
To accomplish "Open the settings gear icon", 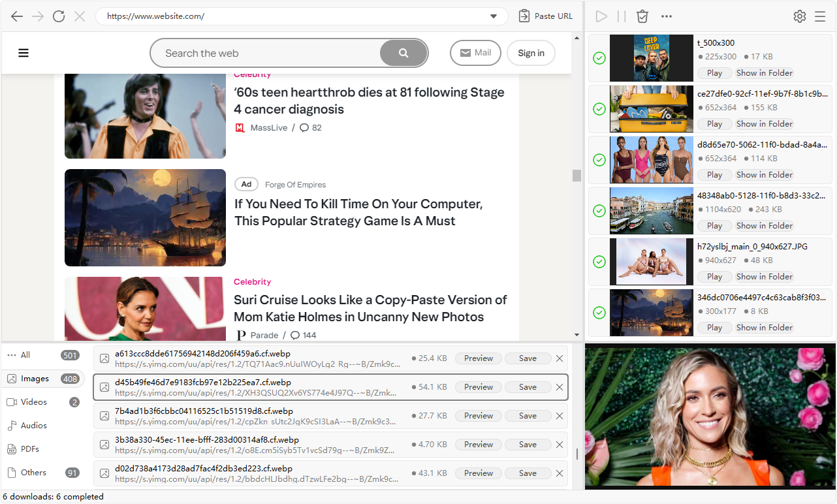I will [800, 16].
